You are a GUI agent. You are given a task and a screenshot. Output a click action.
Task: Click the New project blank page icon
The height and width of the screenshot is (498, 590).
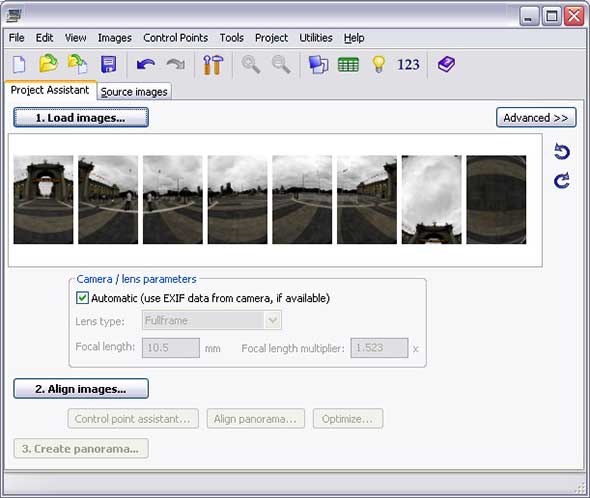point(19,64)
